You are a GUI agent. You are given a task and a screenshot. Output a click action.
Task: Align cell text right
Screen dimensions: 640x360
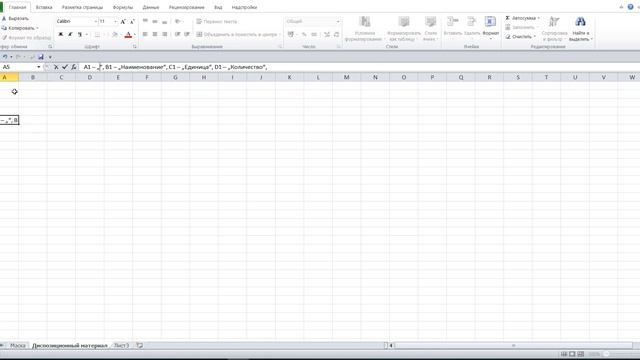click(x=164, y=34)
